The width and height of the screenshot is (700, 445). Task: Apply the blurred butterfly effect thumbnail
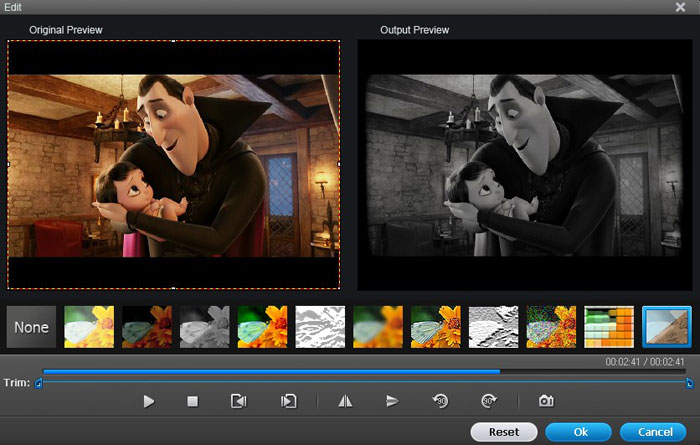tap(378, 327)
